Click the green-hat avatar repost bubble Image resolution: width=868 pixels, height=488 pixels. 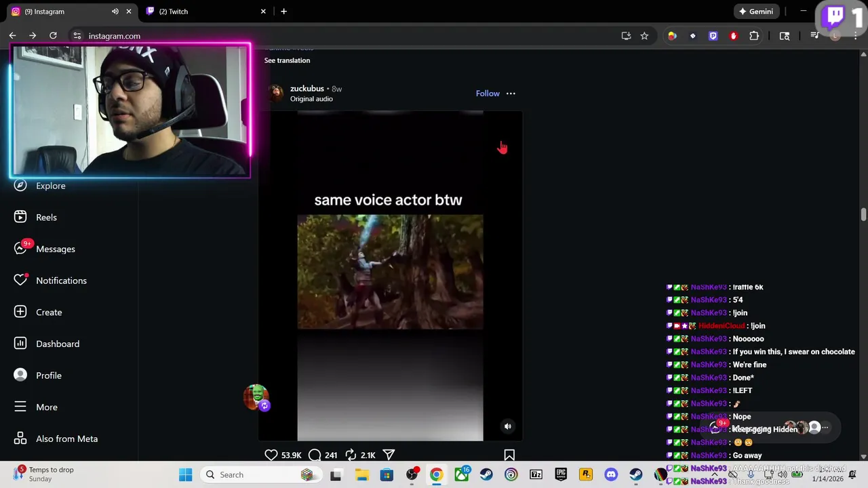(256, 397)
